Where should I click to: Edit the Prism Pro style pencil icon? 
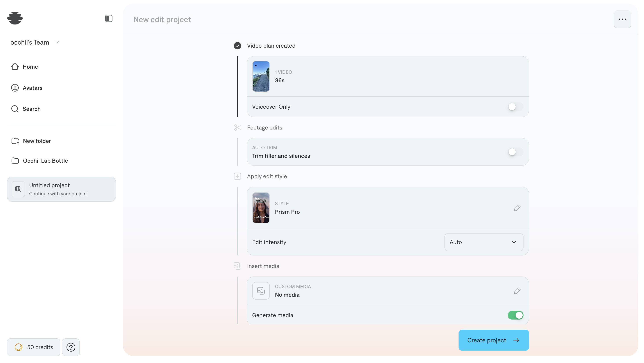(x=517, y=208)
